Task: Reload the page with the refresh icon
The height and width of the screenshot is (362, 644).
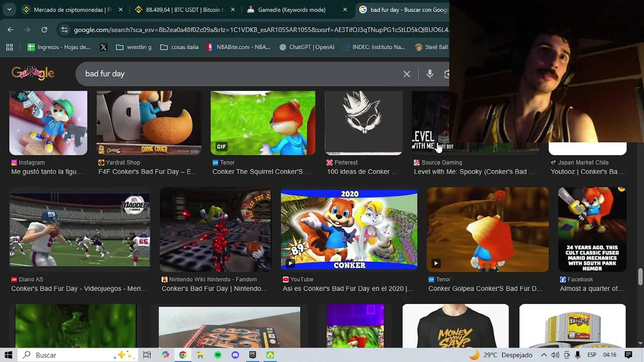Action: click(44, 30)
